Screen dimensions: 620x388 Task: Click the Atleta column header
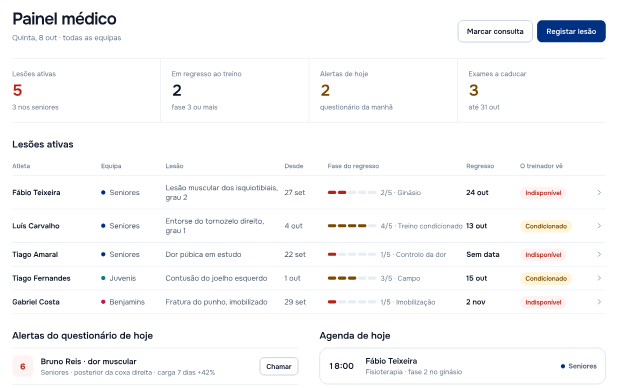(21, 166)
